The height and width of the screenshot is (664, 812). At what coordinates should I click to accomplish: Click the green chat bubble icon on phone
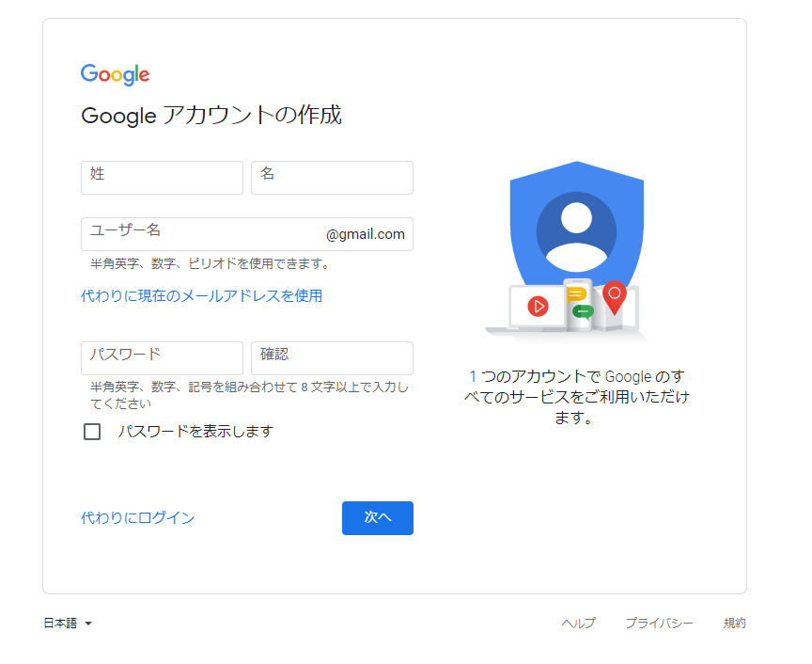(x=583, y=311)
